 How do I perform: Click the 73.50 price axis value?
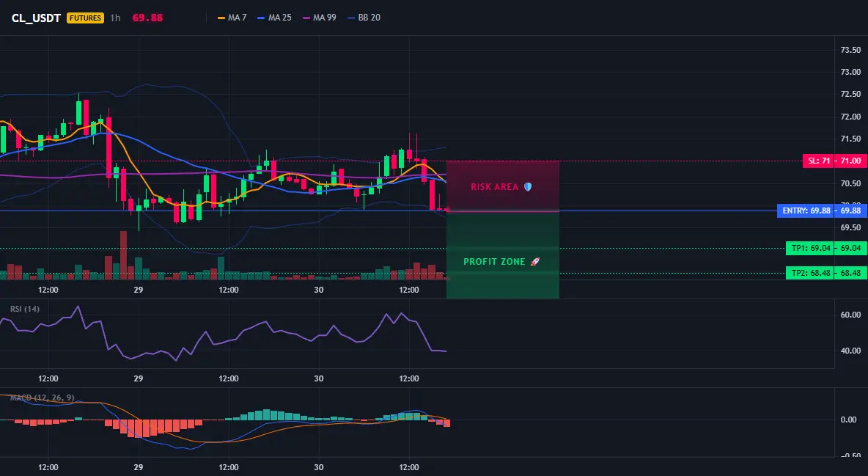851,50
